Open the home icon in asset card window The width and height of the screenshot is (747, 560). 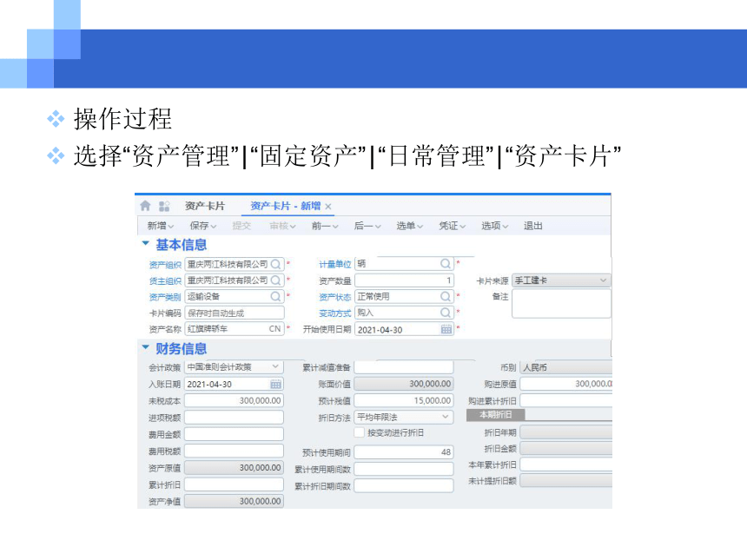[145, 206]
